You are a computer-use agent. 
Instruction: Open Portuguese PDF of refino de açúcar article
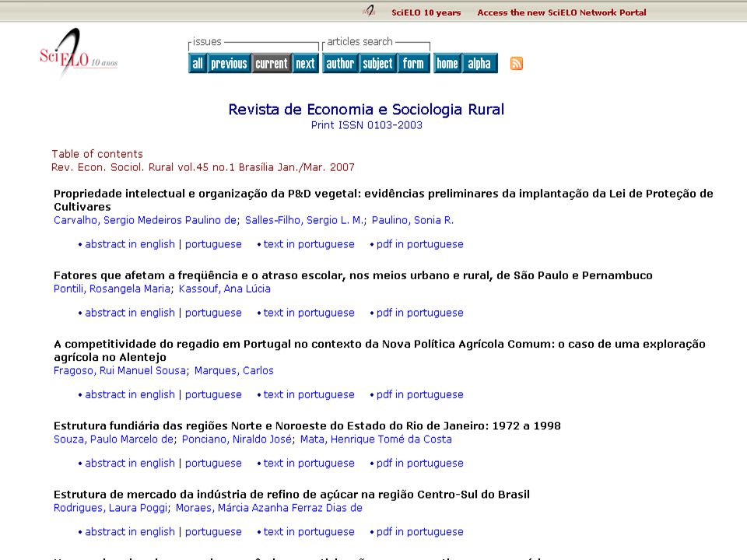[419, 531]
